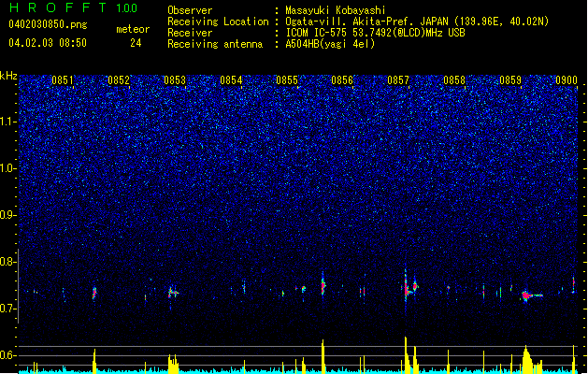Click the observer name Masayuki Kobayashi

click(336, 10)
